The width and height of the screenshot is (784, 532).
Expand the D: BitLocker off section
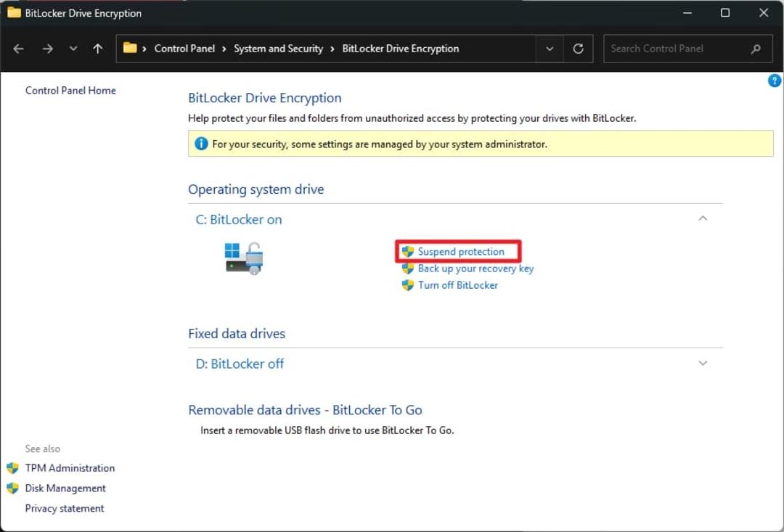pyautogui.click(x=703, y=363)
